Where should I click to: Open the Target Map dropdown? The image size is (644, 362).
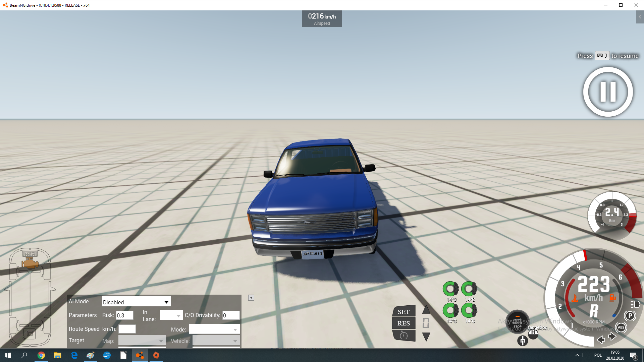[142, 341]
